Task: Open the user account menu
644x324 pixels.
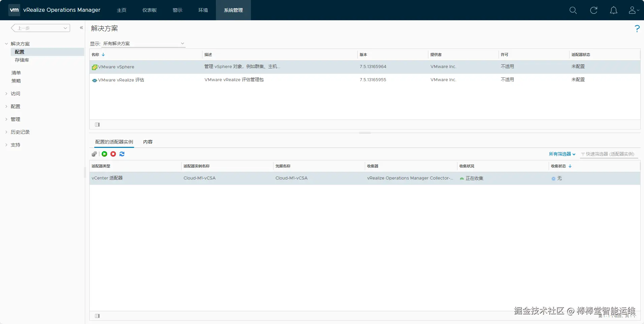Action: click(x=634, y=10)
